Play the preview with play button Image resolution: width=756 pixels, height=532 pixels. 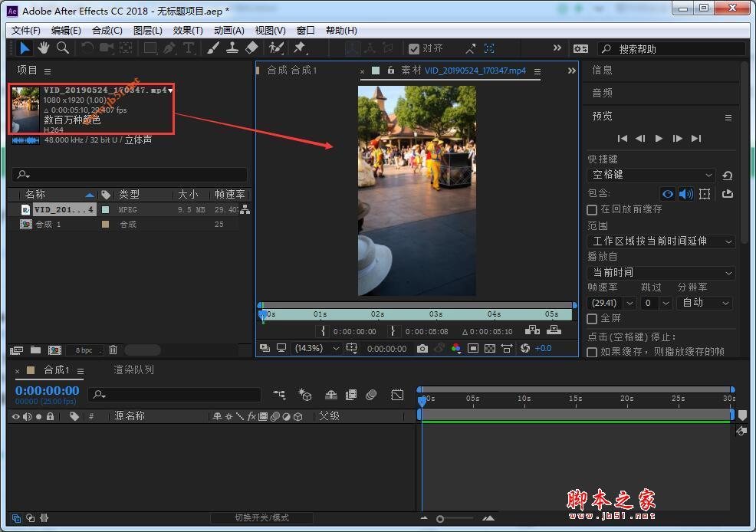click(x=659, y=139)
